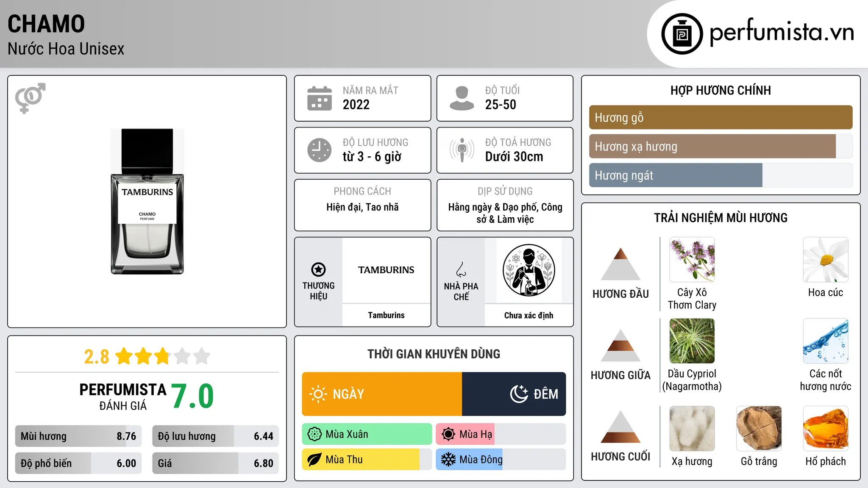Image resolution: width=868 pixels, height=488 pixels.
Task: Click the brand star badge icon
Action: tap(318, 269)
